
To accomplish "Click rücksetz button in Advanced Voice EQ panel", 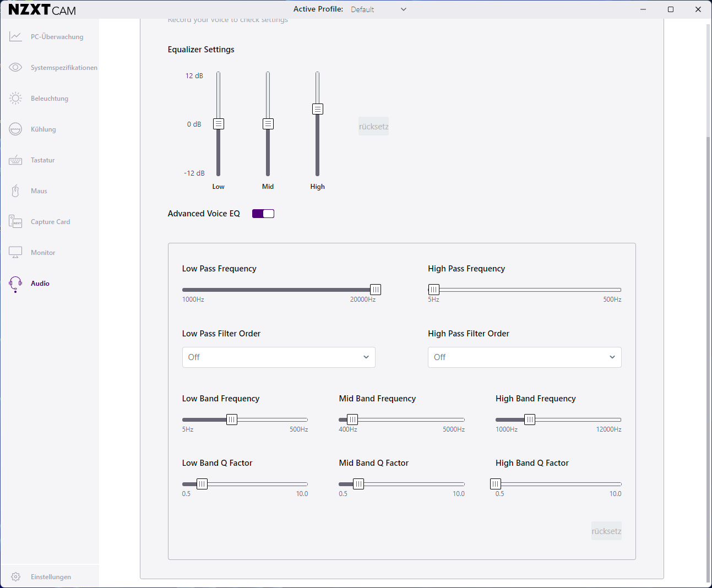I will click(x=606, y=531).
